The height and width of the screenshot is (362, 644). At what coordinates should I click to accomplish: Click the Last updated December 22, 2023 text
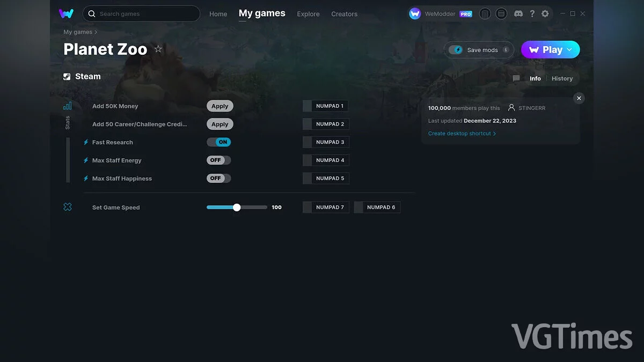(472, 121)
